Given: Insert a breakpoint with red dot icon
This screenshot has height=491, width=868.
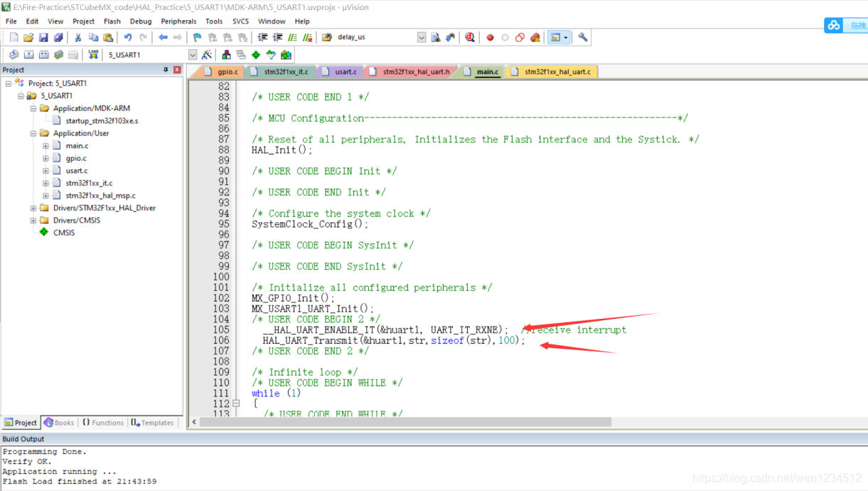Looking at the screenshot, I should pyautogui.click(x=490, y=38).
